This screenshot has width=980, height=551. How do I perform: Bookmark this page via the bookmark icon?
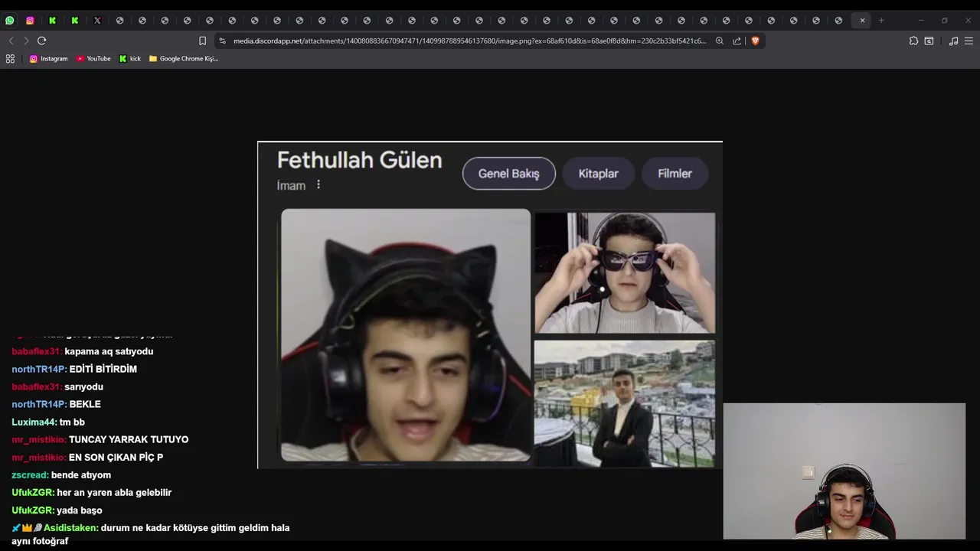click(x=202, y=41)
